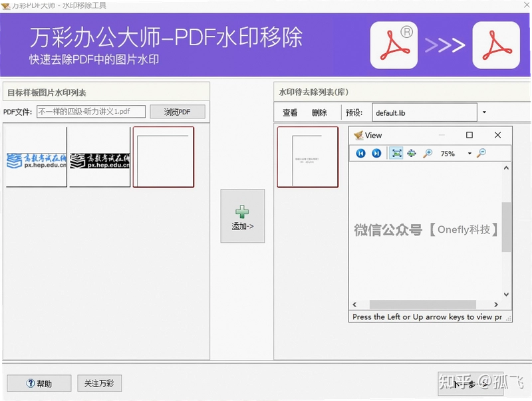Open the 75% zoom level dropdown
Viewport: 532px width, 401px height.
click(x=469, y=154)
